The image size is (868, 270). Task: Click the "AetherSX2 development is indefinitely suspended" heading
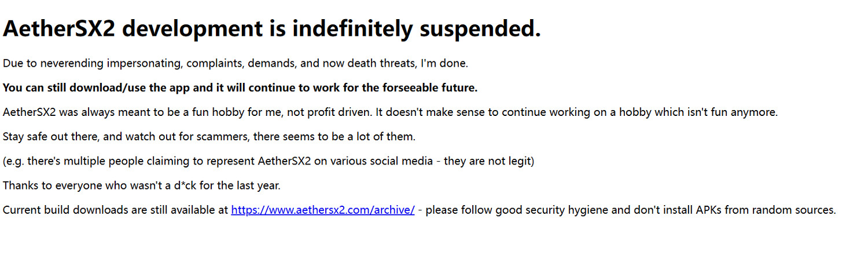pos(271,28)
